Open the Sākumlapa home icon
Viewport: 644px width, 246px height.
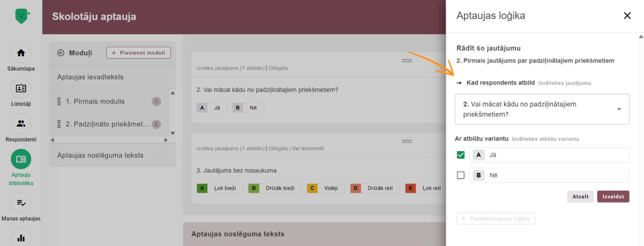(21, 53)
